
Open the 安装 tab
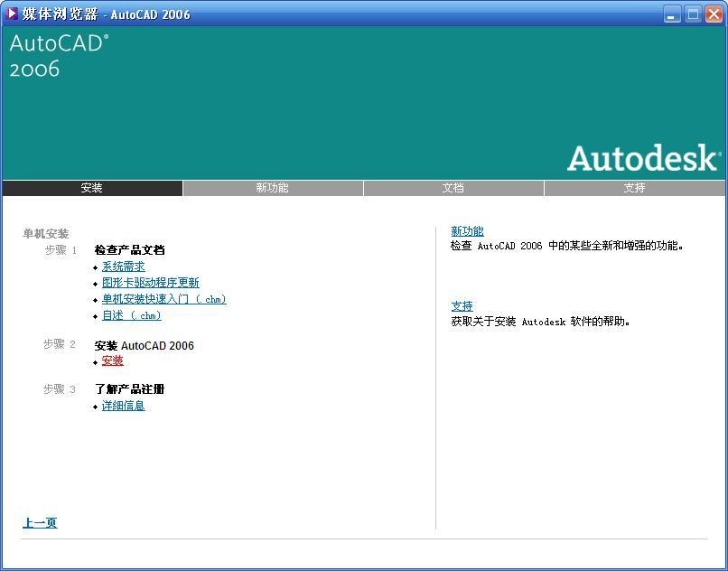point(92,188)
